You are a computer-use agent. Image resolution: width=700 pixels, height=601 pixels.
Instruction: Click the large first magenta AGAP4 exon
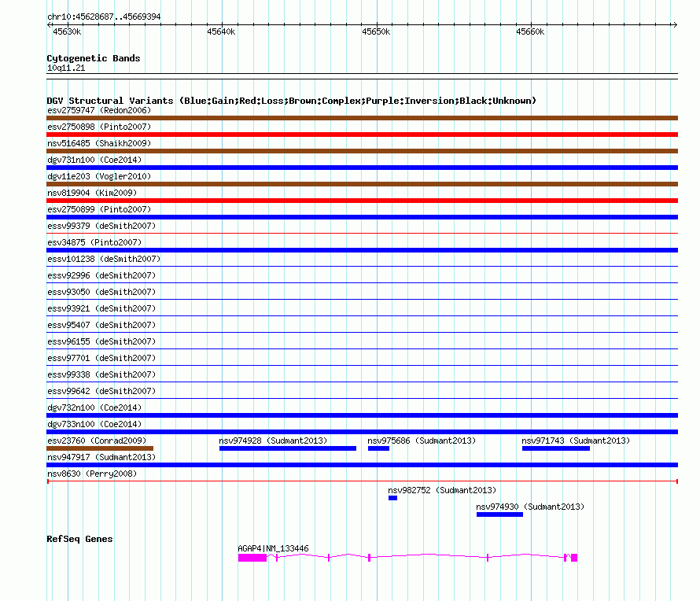pos(252,558)
